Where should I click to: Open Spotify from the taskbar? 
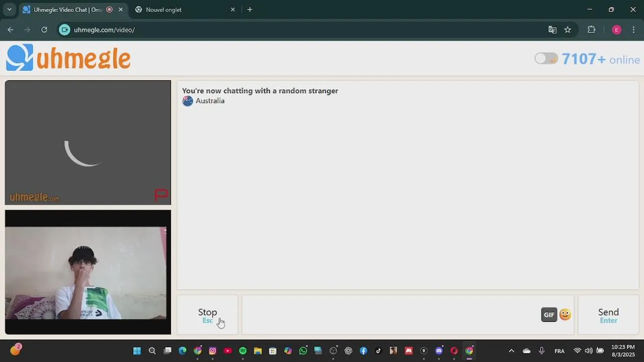(x=243, y=351)
